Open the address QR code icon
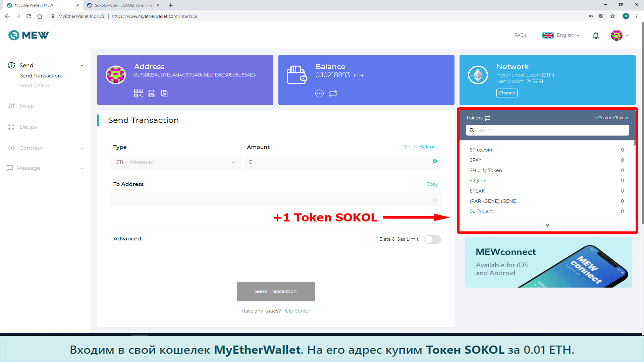 pyautogui.click(x=138, y=94)
